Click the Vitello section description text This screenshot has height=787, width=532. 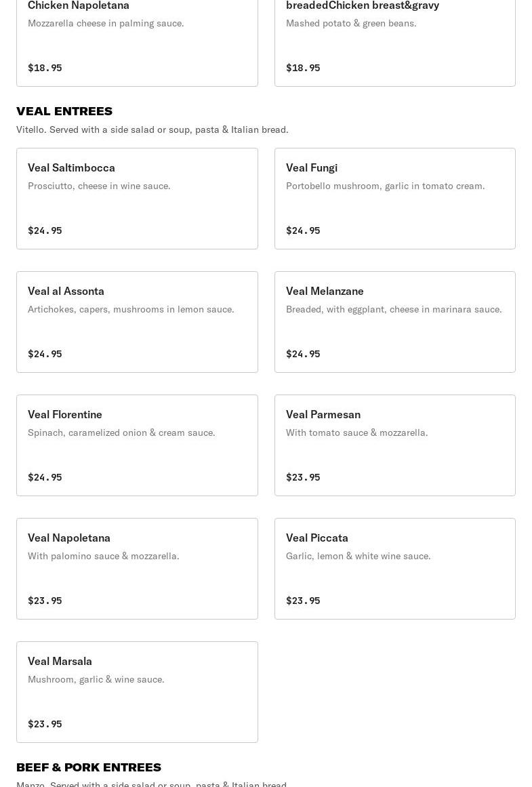click(x=152, y=129)
